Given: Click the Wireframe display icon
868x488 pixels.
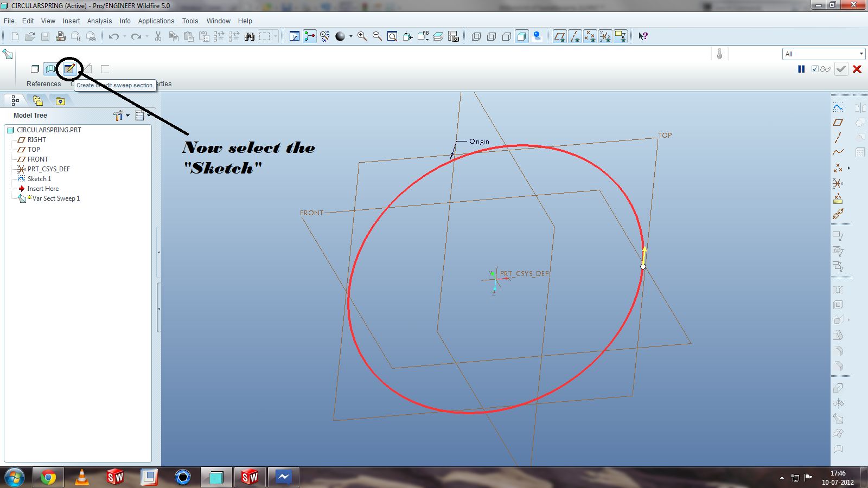Looking at the screenshot, I should pyautogui.click(x=476, y=36).
